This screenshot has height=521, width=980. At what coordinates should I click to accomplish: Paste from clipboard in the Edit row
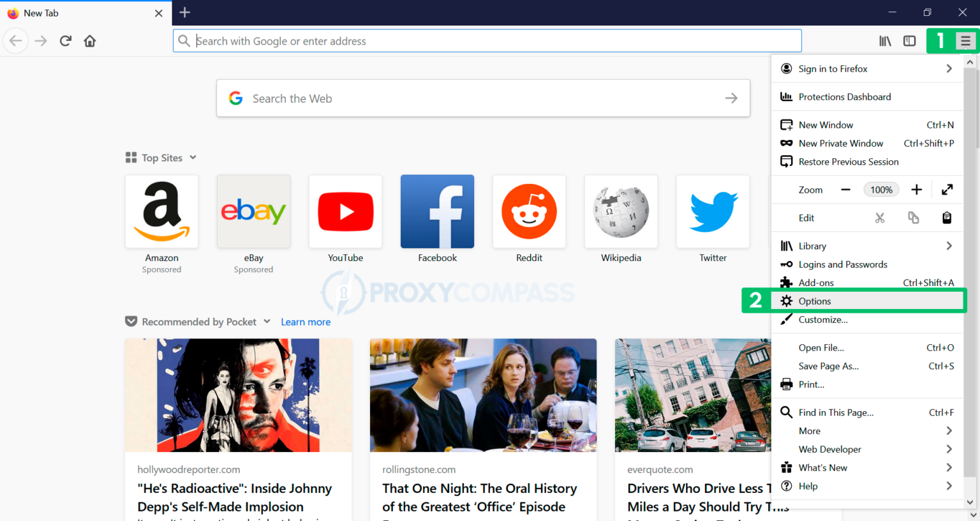pyautogui.click(x=947, y=217)
